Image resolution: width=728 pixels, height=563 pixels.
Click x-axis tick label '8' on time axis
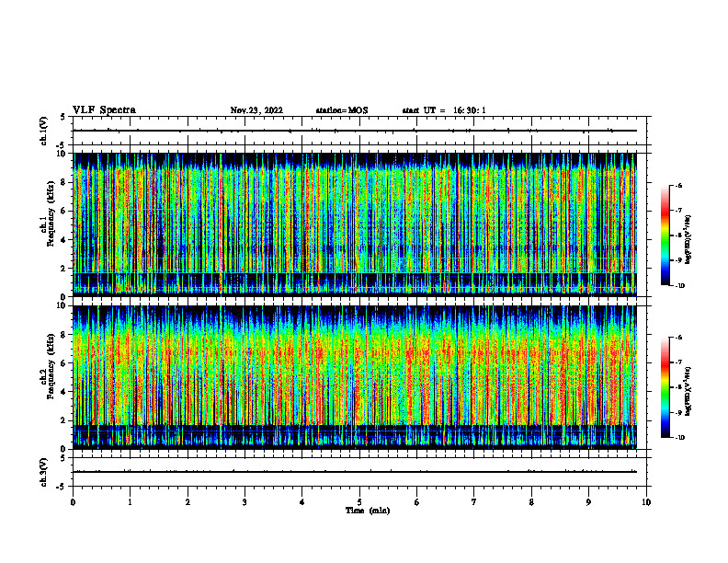click(x=531, y=502)
